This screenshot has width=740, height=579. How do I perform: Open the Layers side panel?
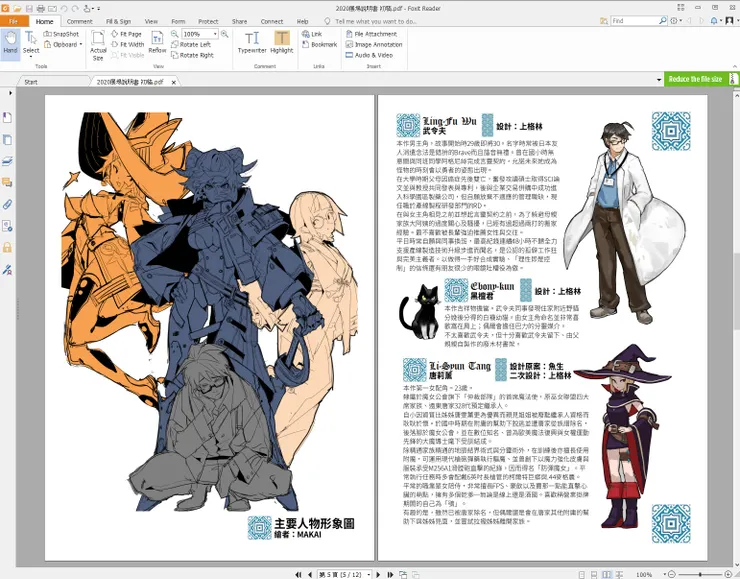(7, 161)
